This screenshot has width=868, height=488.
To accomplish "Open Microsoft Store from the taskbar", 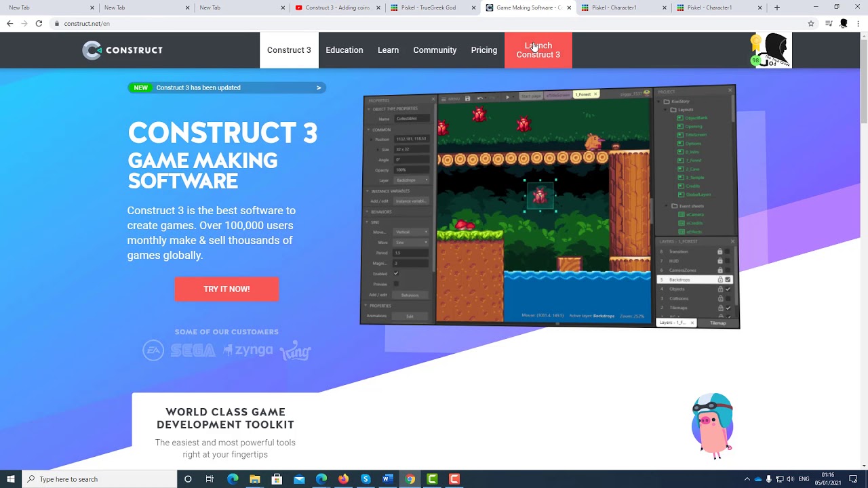I will pos(277,479).
